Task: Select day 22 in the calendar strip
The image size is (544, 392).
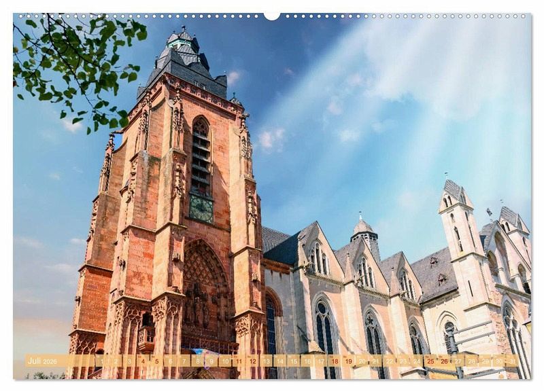Action: (x=390, y=361)
